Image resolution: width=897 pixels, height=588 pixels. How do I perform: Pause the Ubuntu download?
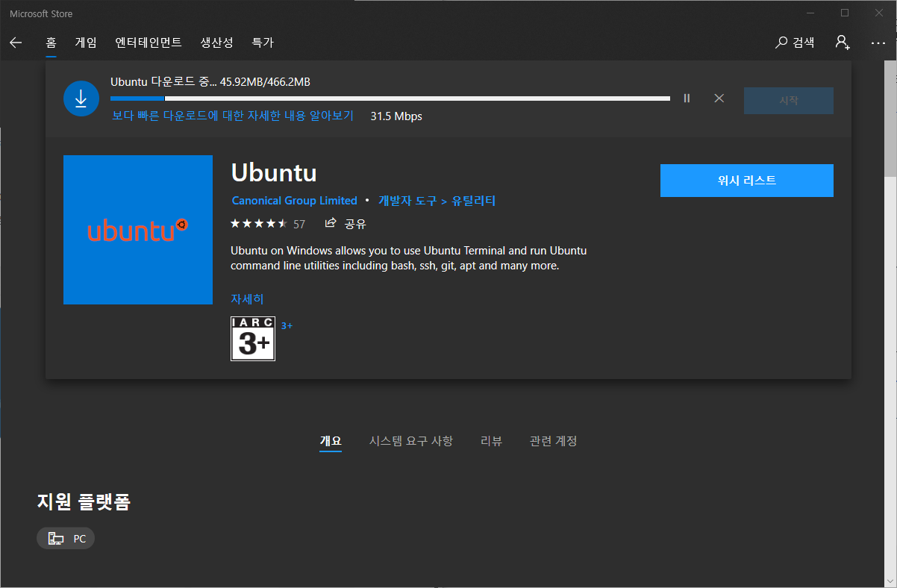tap(687, 98)
